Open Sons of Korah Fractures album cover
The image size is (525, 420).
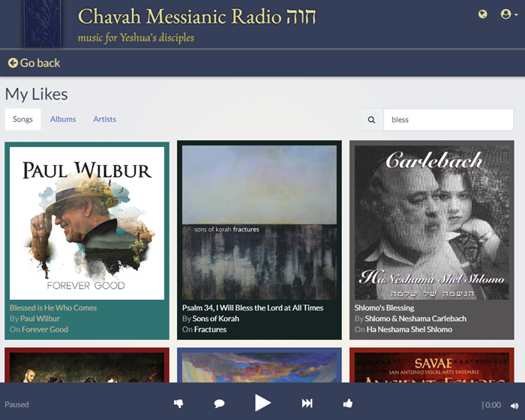[x=259, y=223]
